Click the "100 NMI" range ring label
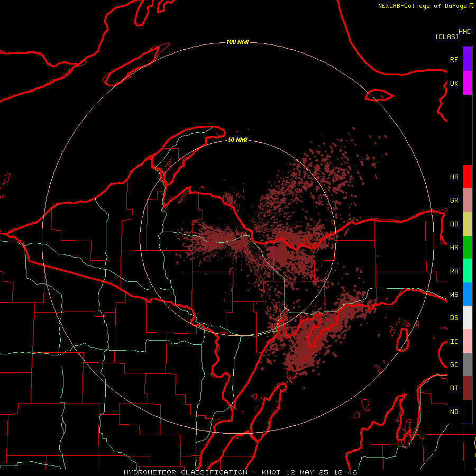The width and height of the screenshot is (476, 476). [237, 42]
